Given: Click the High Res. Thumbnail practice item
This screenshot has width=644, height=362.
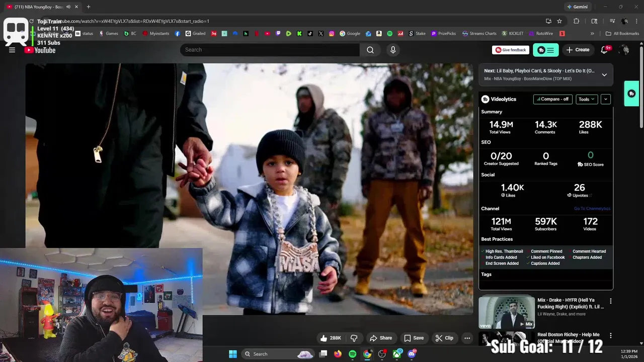Looking at the screenshot, I should 504,251.
